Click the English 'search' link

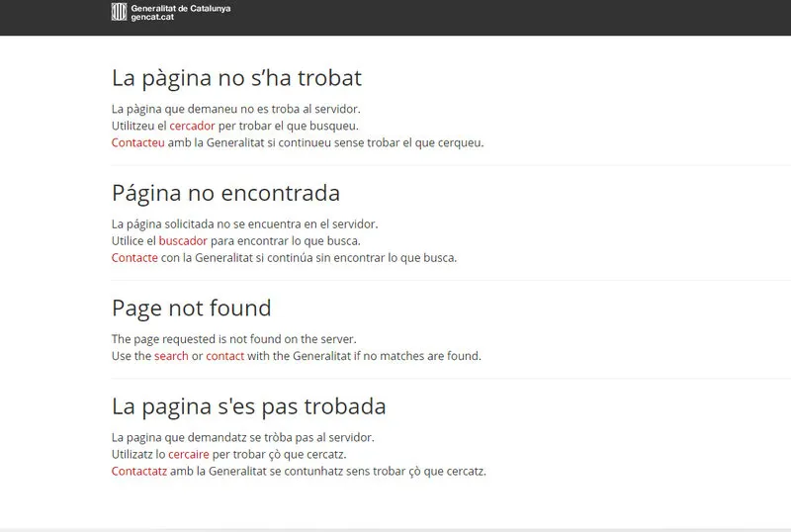coord(171,356)
